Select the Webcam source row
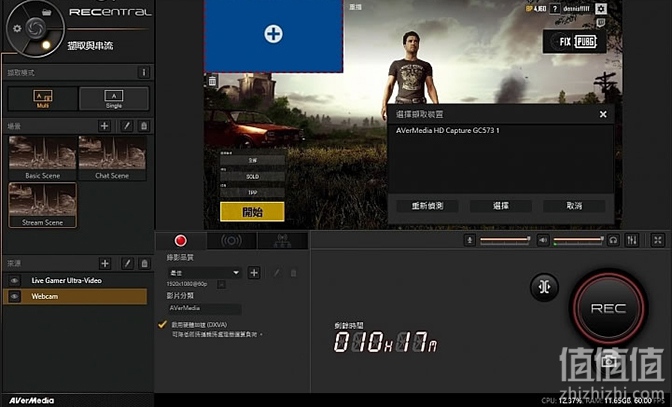 pos(75,296)
